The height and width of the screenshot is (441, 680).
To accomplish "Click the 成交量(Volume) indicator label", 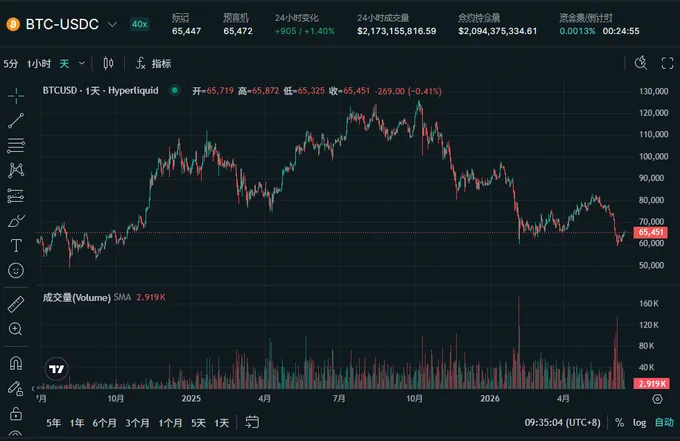I will 77,297.
